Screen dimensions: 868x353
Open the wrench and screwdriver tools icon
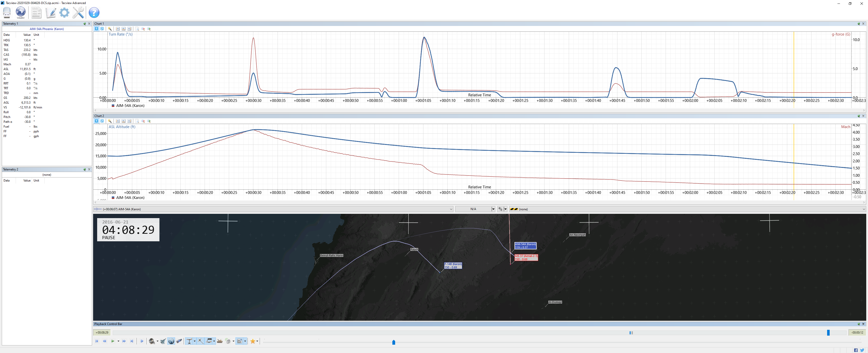pyautogui.click(x=78, y=13)
